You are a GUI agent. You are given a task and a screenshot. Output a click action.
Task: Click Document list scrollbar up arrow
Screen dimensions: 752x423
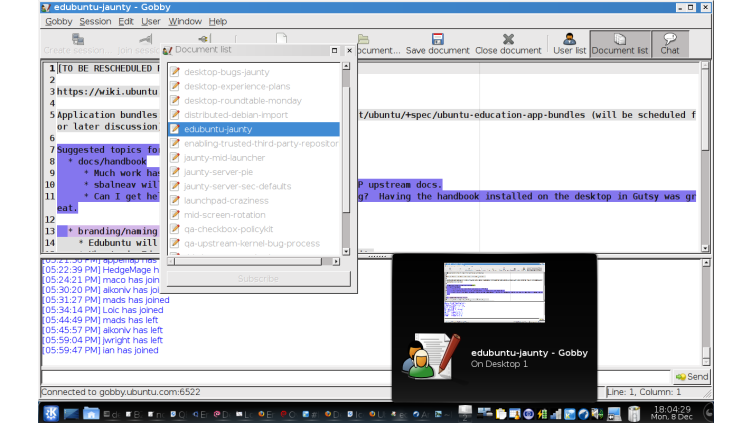(x=346, y=66)
